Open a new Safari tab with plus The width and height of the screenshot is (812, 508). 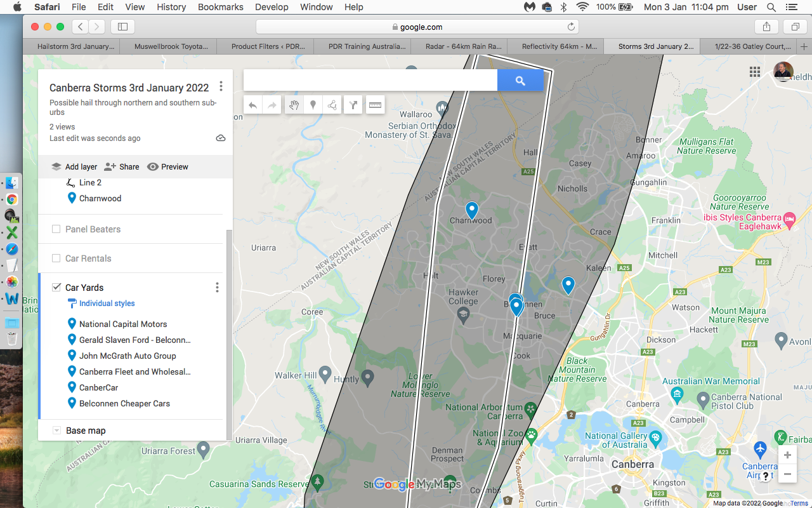pos(804,46)
